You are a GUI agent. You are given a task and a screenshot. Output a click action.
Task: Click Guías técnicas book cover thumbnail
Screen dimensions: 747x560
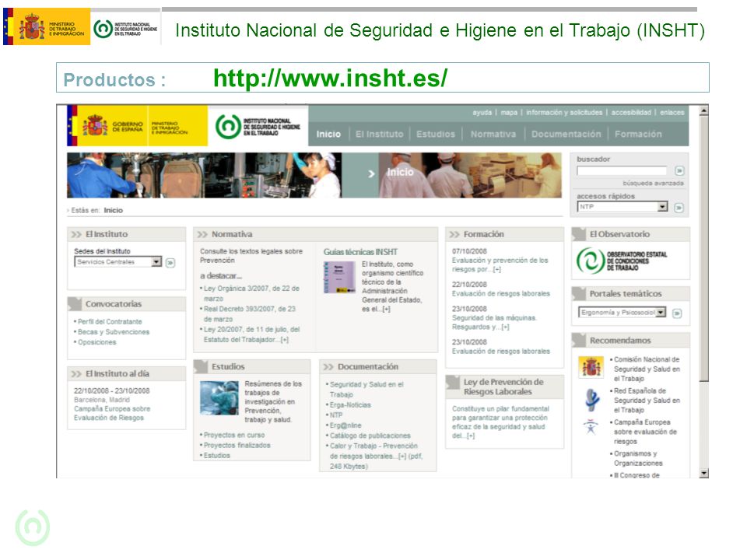tap(339, 277)
